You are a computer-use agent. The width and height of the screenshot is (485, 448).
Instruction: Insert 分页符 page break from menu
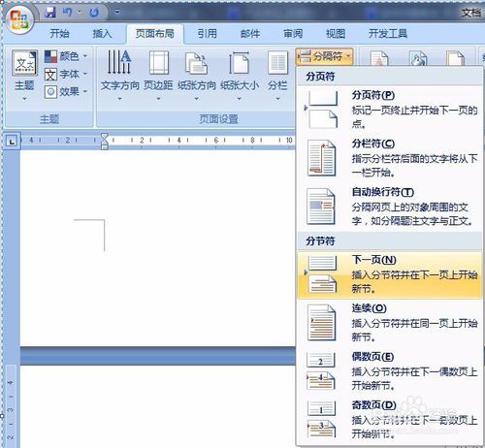389,110
